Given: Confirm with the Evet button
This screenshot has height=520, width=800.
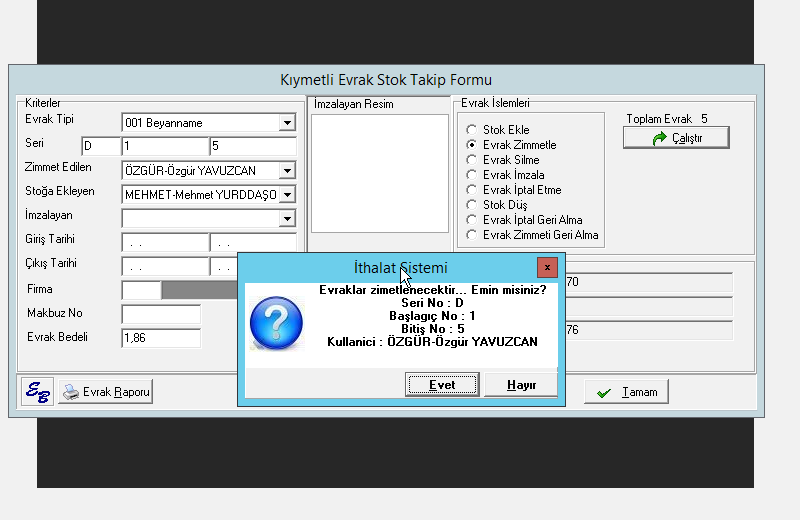Looking at the screenshot, I should click(441, 385).
